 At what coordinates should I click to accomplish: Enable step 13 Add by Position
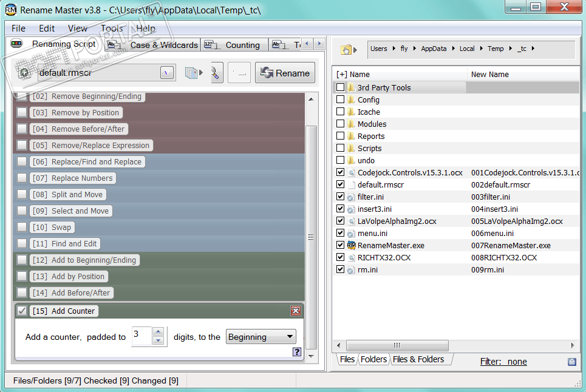click(22, 276)
